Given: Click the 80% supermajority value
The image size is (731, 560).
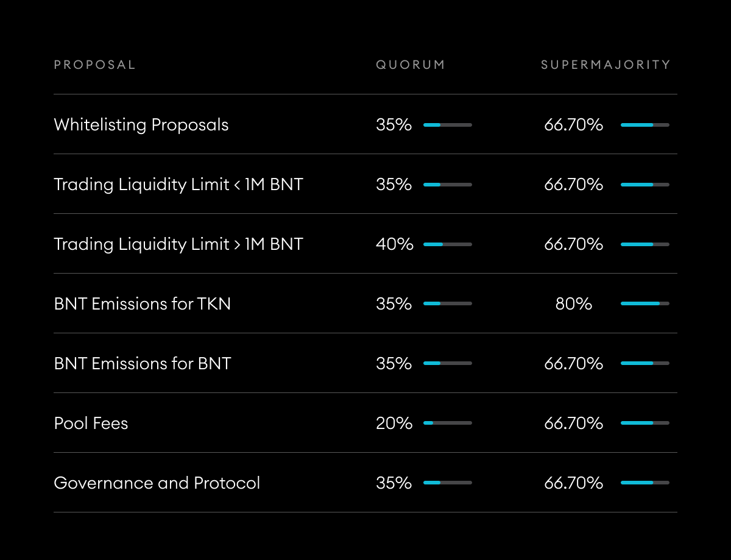Looking at the screenshot, I should [x=574, y=304].
